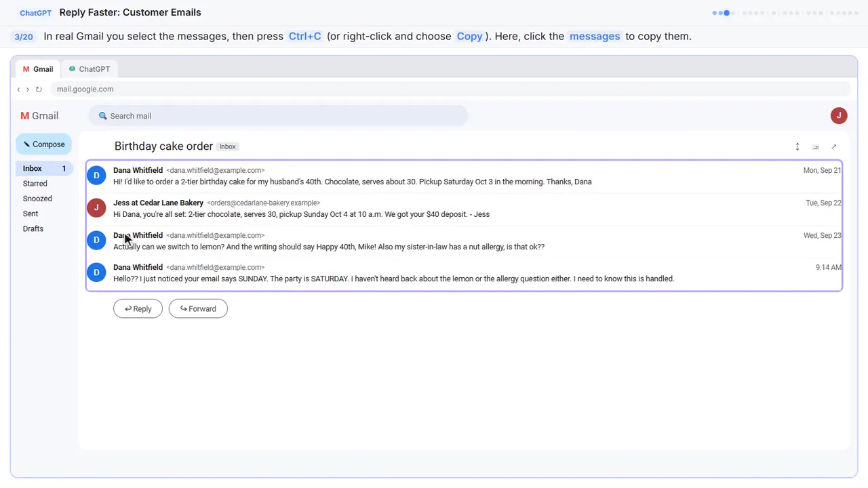868x488 pixels.
Task: Open the Snoozed folder
Action: coord(37,199)
